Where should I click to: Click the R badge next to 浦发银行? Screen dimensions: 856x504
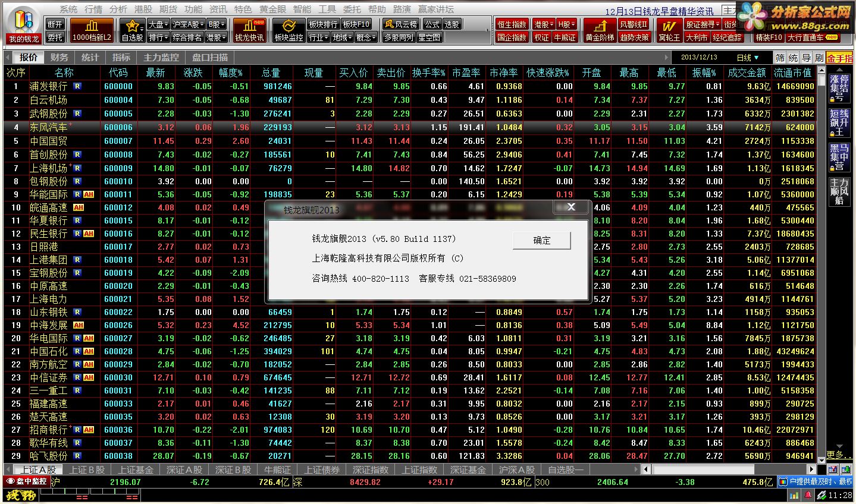click(x=77, y=86)
